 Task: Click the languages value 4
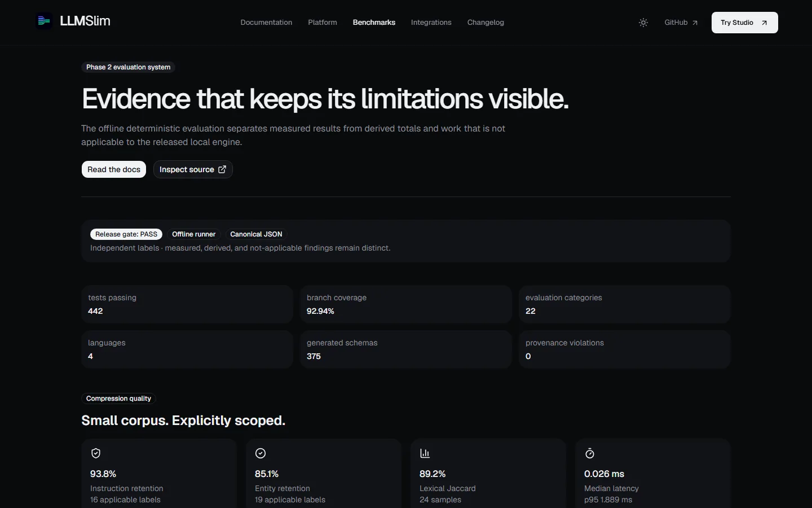click(90, 356)
